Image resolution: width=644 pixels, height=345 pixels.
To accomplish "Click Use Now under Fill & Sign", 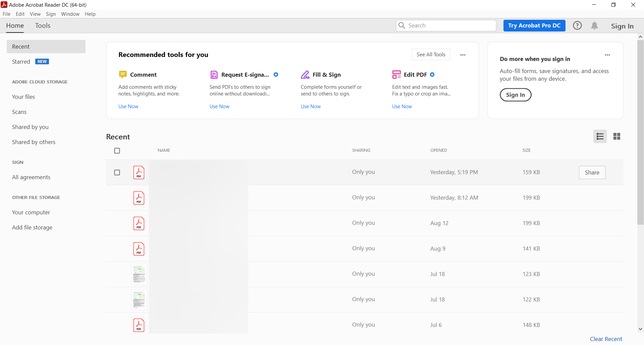I will 311,107.
